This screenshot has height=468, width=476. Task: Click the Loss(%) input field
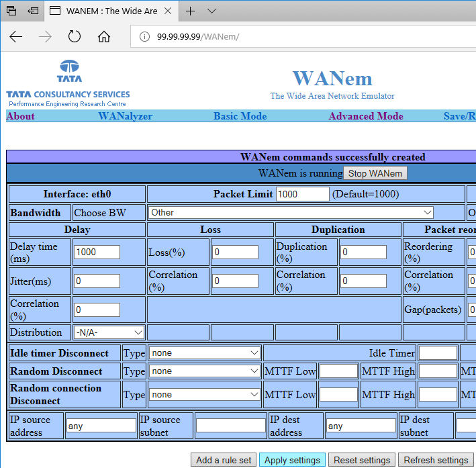[x=235, y=252]
